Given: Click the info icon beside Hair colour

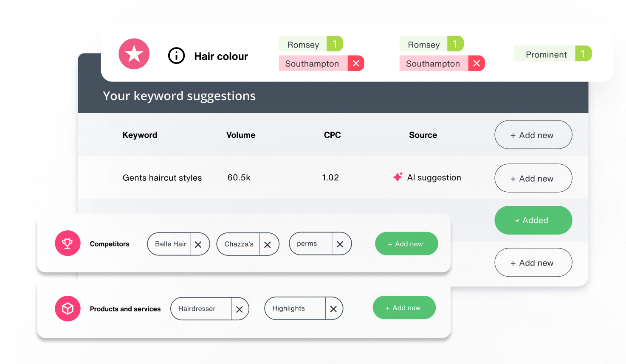Looking at the screenshot, I should [177, 56].
